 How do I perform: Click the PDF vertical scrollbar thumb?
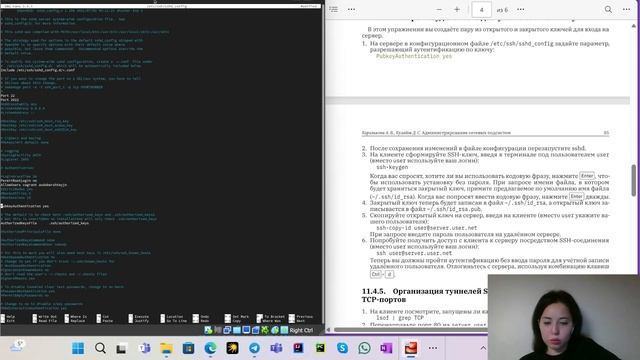[633, 180]
